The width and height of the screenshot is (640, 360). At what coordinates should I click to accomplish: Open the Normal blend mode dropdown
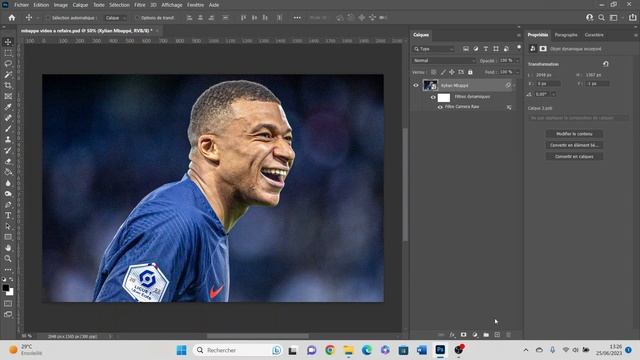(444, 60)
